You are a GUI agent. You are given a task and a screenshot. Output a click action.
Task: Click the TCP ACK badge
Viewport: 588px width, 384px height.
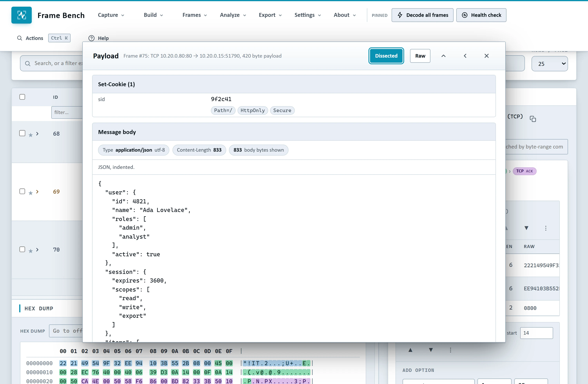click(x=524, y=171)
